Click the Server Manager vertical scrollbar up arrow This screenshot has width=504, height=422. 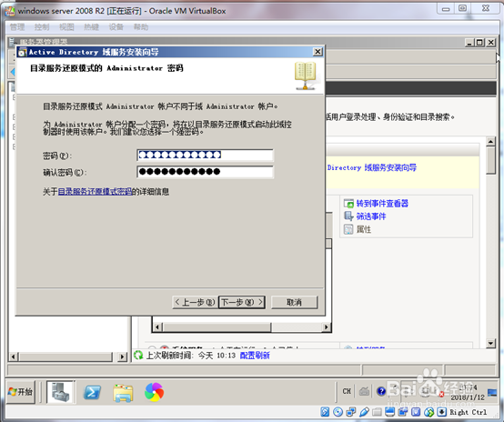click(491, 141)
